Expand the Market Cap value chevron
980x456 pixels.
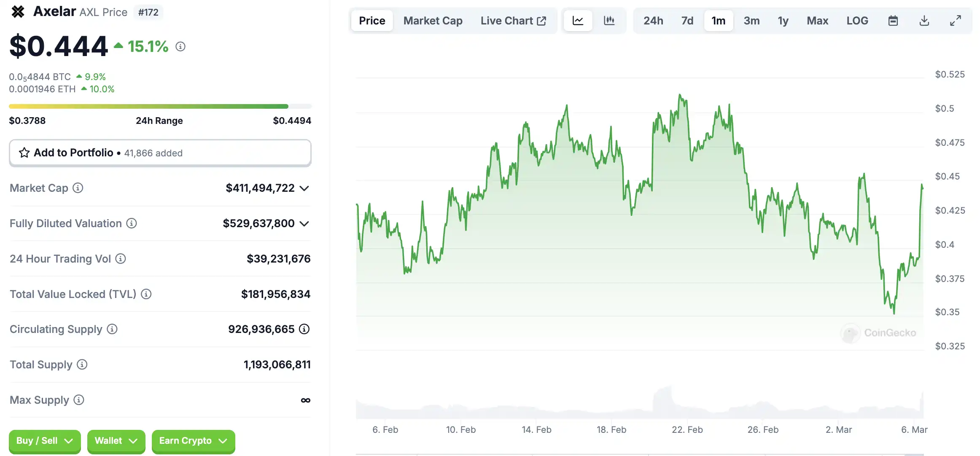(304, 188)
